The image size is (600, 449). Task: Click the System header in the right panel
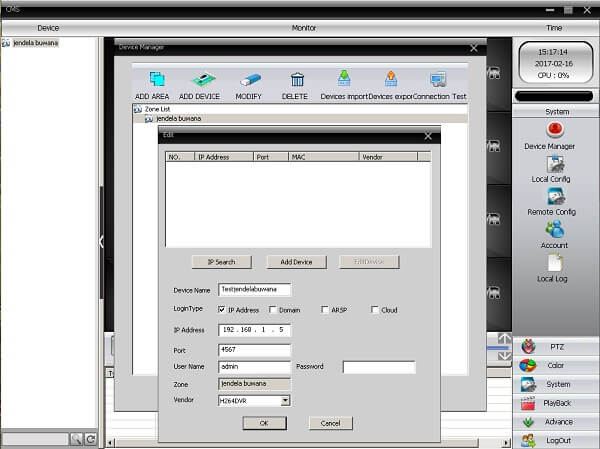557,112
